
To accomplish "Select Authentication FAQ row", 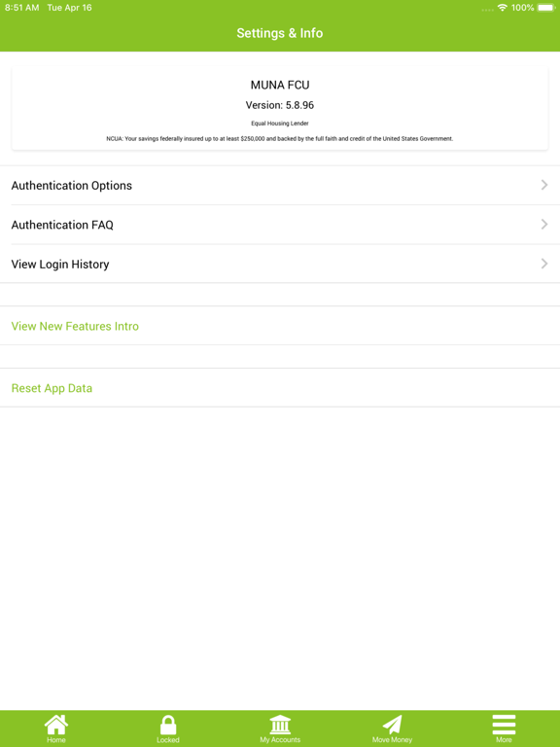I will pos(280,225).
